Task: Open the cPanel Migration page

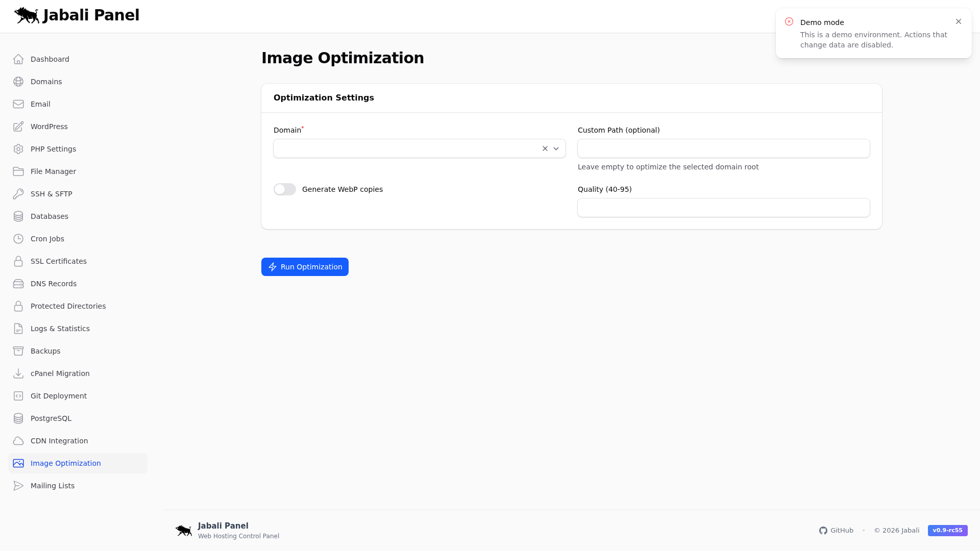Action: click(x=59, y=373)
